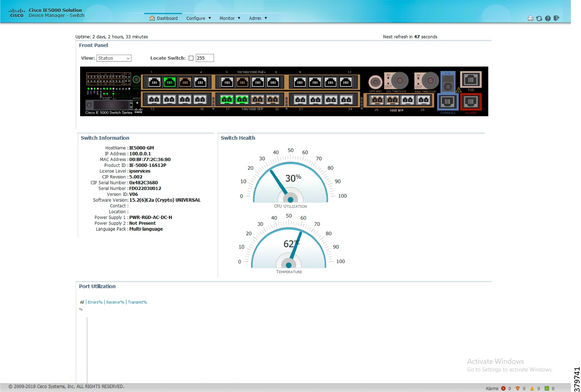581x392 pixels.
Task: Enable the Locate Switch checkbox
Action: 191,58
